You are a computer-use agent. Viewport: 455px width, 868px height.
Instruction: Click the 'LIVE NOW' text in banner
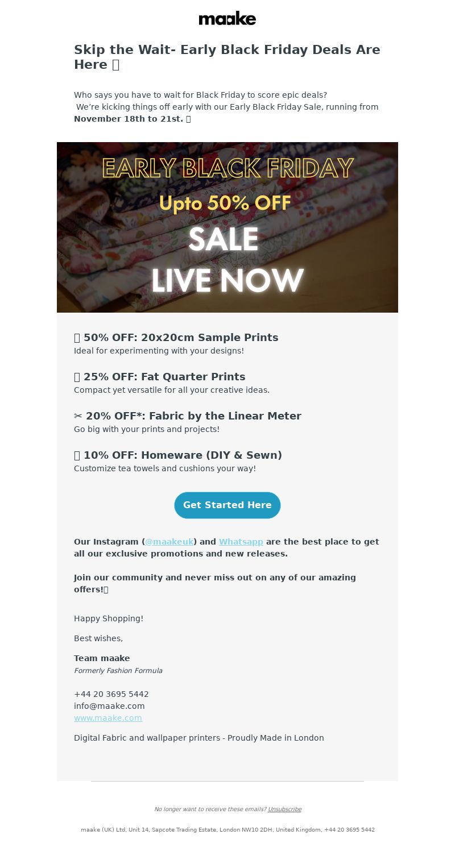click(227, 281)
